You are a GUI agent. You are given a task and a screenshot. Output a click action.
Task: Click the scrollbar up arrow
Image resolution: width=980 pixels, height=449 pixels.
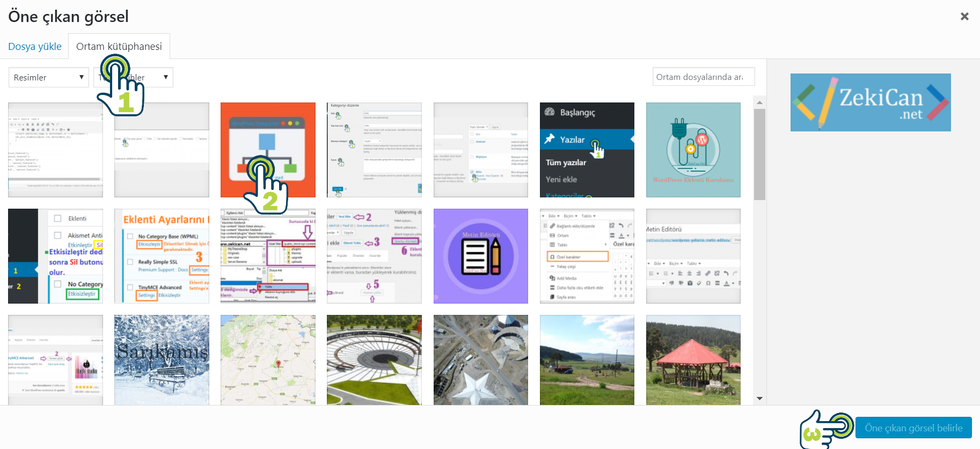(x=759, y=102)
